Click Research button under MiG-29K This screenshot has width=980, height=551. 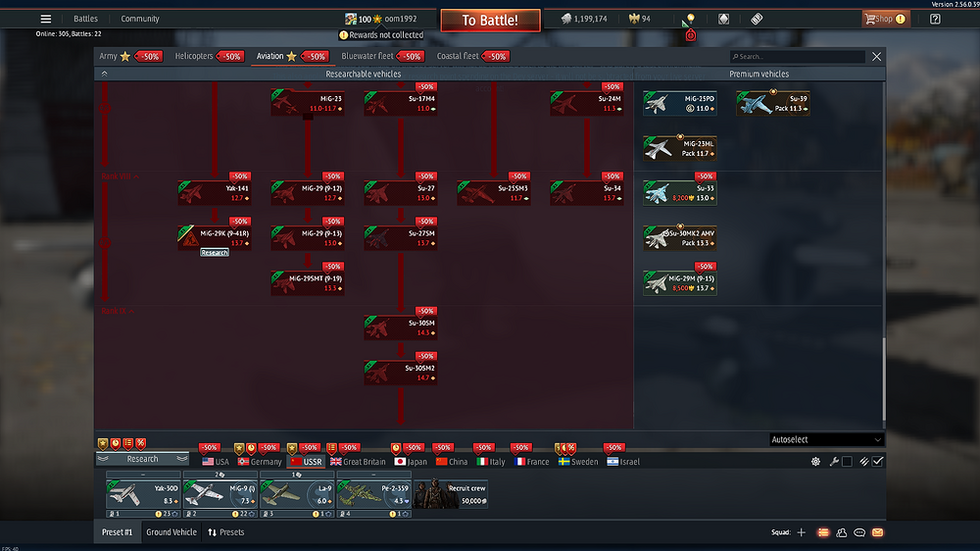point(215,253)
